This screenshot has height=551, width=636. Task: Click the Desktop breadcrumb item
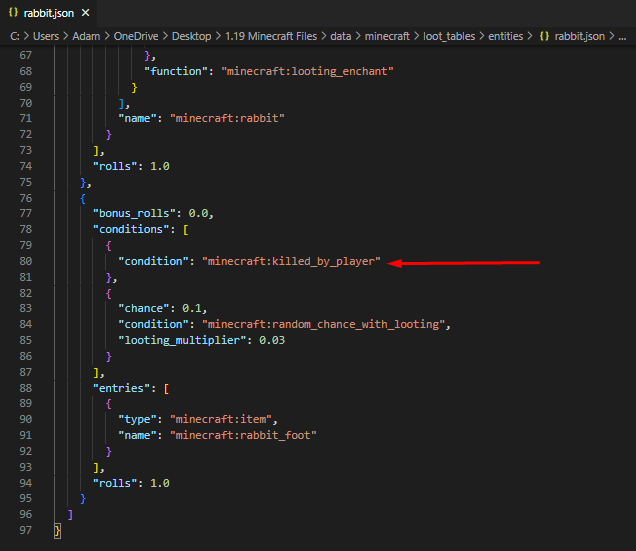(210, 36)
